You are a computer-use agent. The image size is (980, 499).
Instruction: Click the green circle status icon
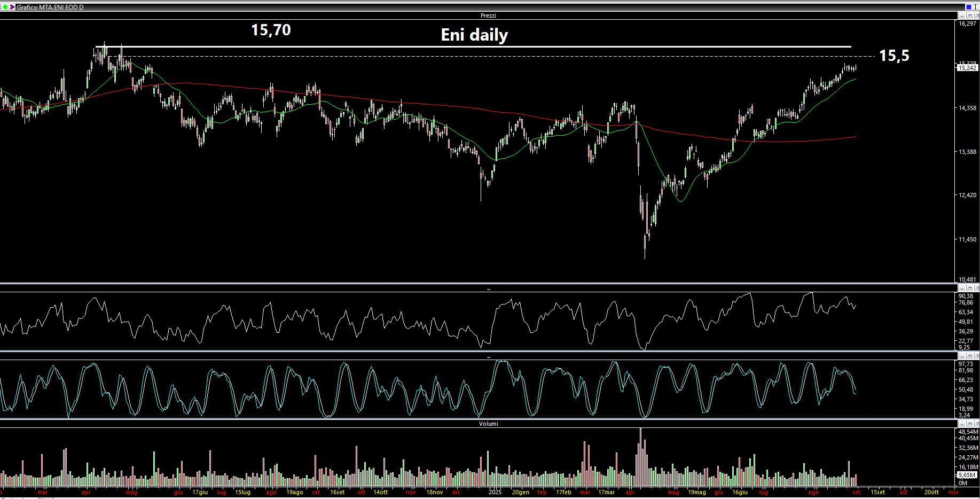6,7
